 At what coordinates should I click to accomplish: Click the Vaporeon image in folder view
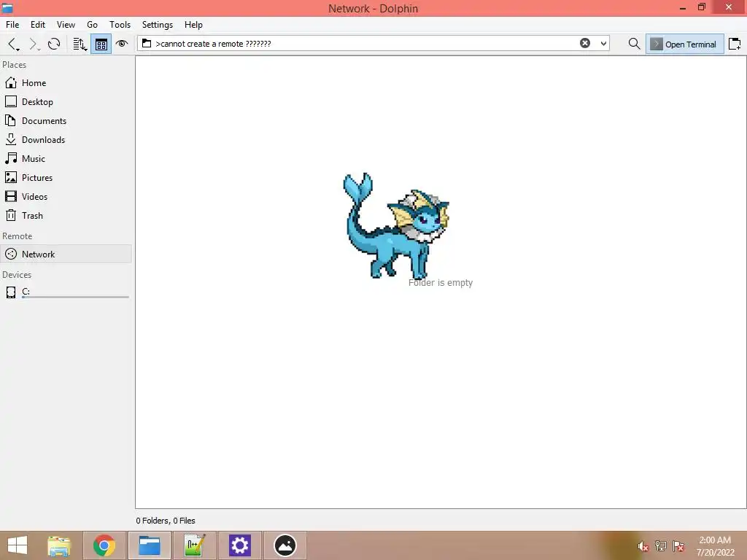point(396,226)
